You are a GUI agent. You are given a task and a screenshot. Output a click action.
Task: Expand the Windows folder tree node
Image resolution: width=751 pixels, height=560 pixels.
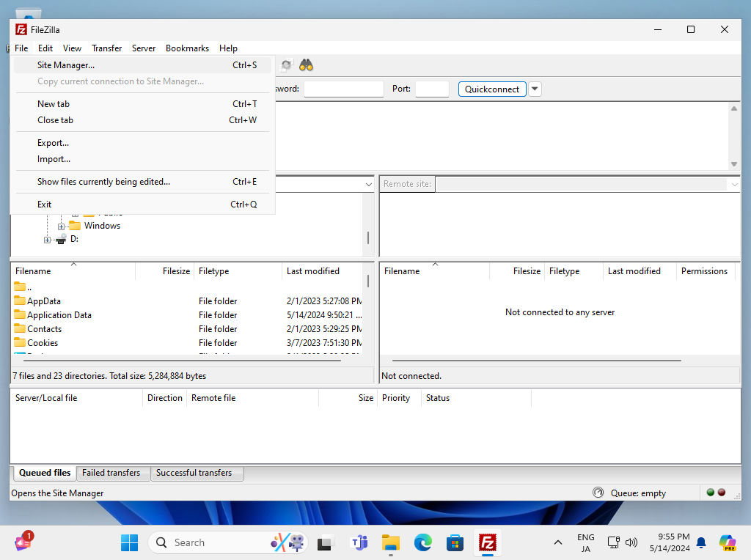62,226
